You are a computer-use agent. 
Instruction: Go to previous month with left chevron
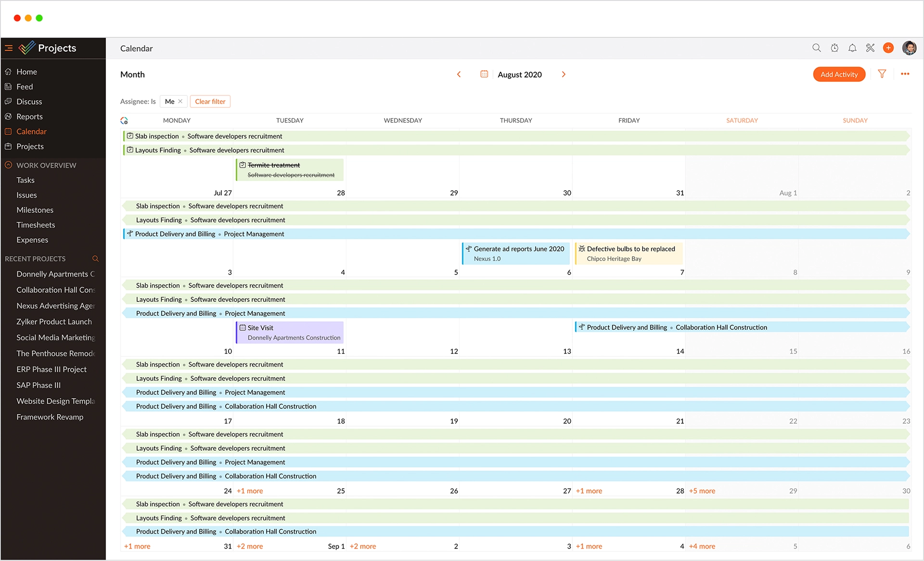coord(459,74)
